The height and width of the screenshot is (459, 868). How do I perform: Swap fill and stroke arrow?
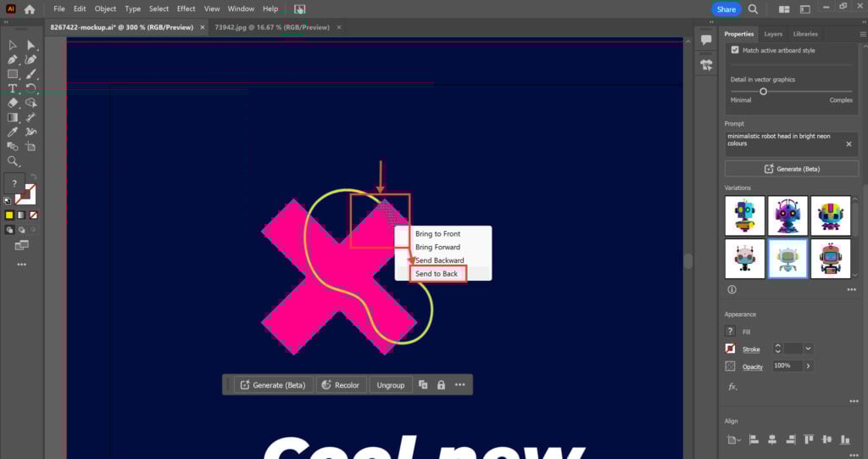[x=33, y=177]
